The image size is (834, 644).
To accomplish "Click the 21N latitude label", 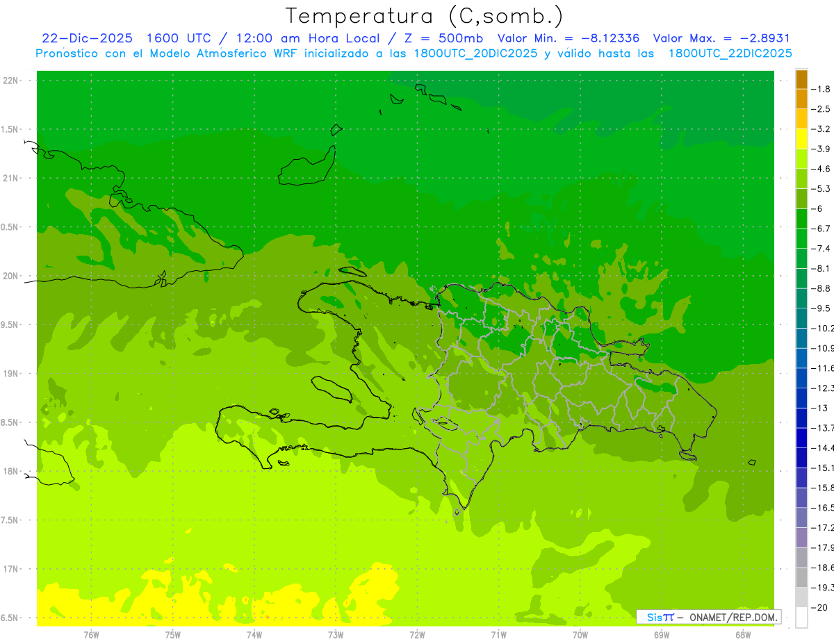I will coord(11,178).
